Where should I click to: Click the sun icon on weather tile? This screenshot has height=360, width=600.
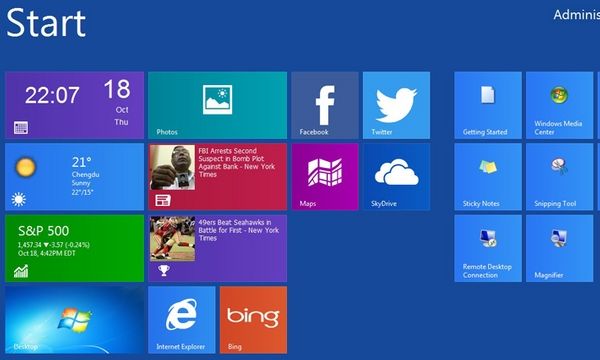[x=26, y=167]
